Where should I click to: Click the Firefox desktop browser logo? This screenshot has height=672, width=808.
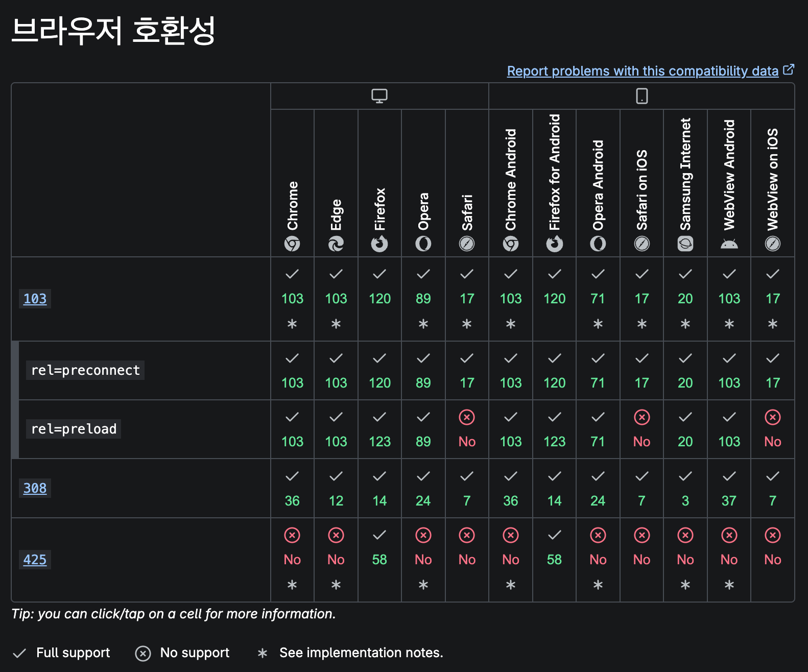379,244
